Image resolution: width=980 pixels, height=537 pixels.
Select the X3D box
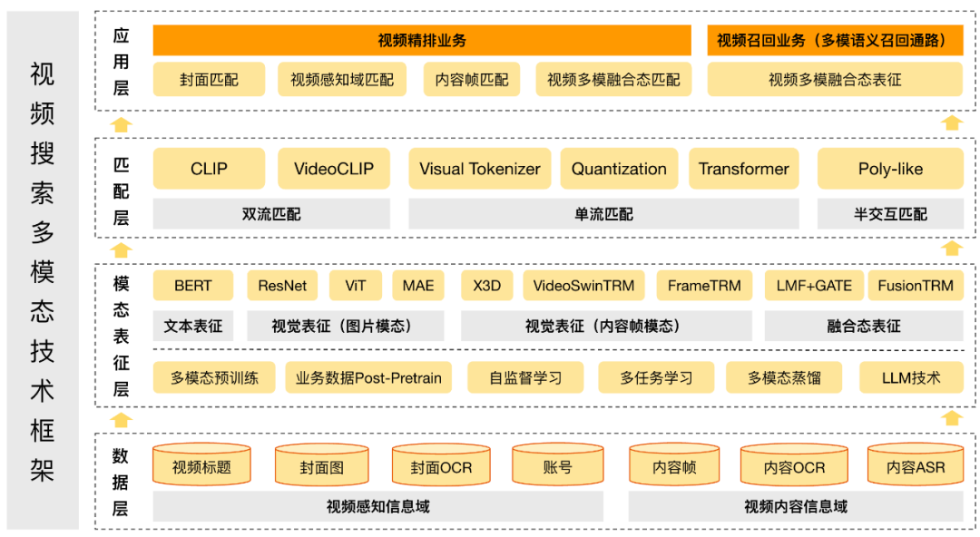tap(487, 286)
